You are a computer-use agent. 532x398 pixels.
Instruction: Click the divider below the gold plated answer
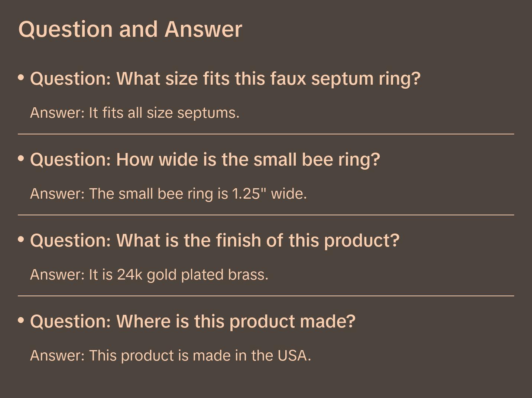266,296
